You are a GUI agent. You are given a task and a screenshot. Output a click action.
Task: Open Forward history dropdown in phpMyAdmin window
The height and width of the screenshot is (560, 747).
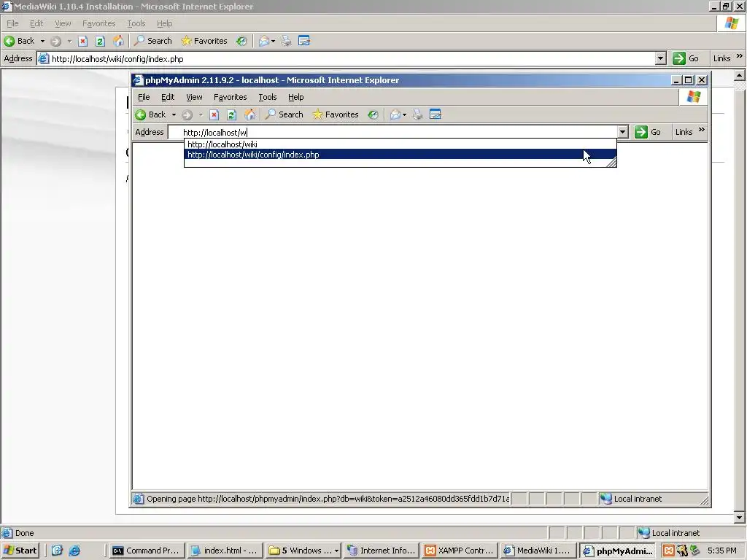(x=201, y=114)
